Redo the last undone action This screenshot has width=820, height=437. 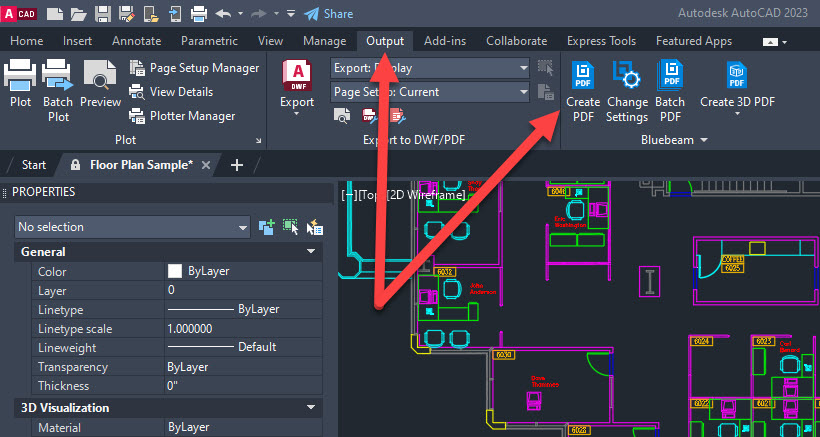click(x=259, y=14)
